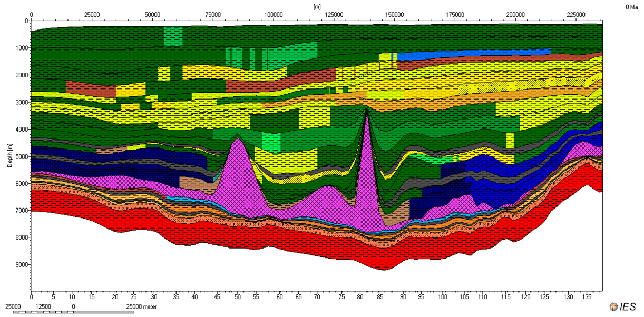
Task: Click the bright blue layer near 1000 m depth
Action: pyautogui.click(x=474, y=54)
